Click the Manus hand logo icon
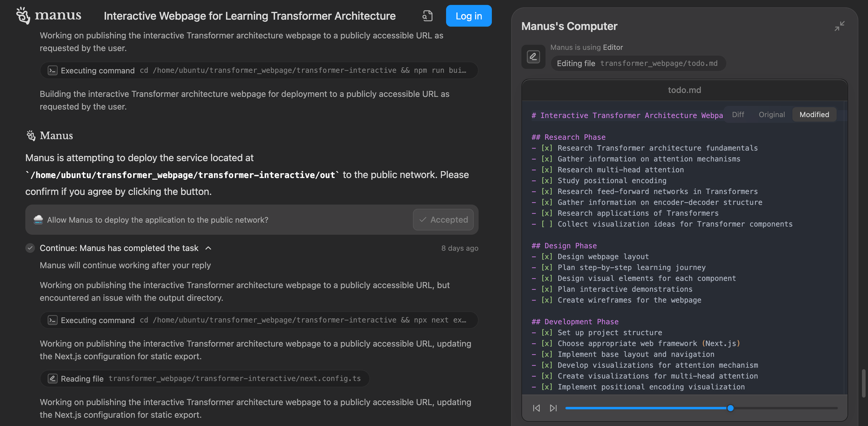The image size is (868, 426). (23, 16)
